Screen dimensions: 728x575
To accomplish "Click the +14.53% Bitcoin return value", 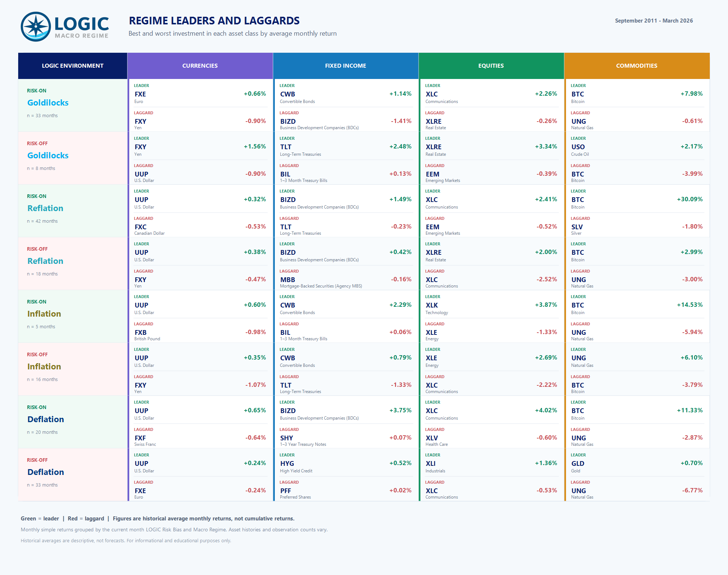I will click(689, 305).
